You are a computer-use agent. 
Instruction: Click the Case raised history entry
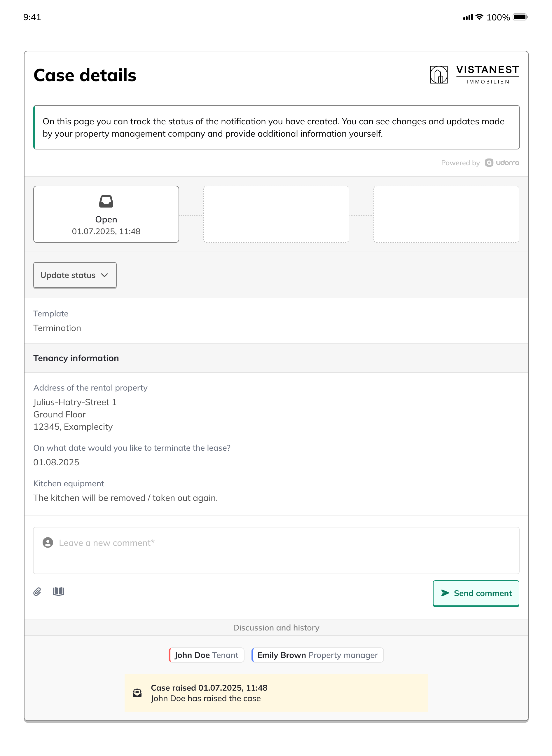pyautogui.click(x=276, y=693)
